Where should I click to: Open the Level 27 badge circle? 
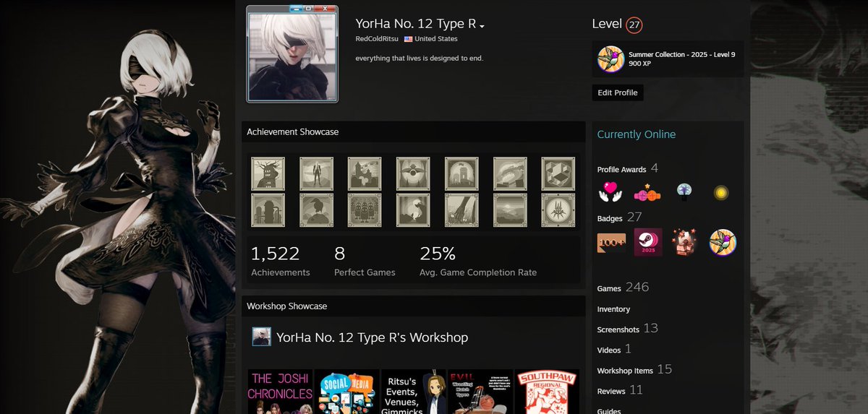pyautogui.click(x=634, y=25)
